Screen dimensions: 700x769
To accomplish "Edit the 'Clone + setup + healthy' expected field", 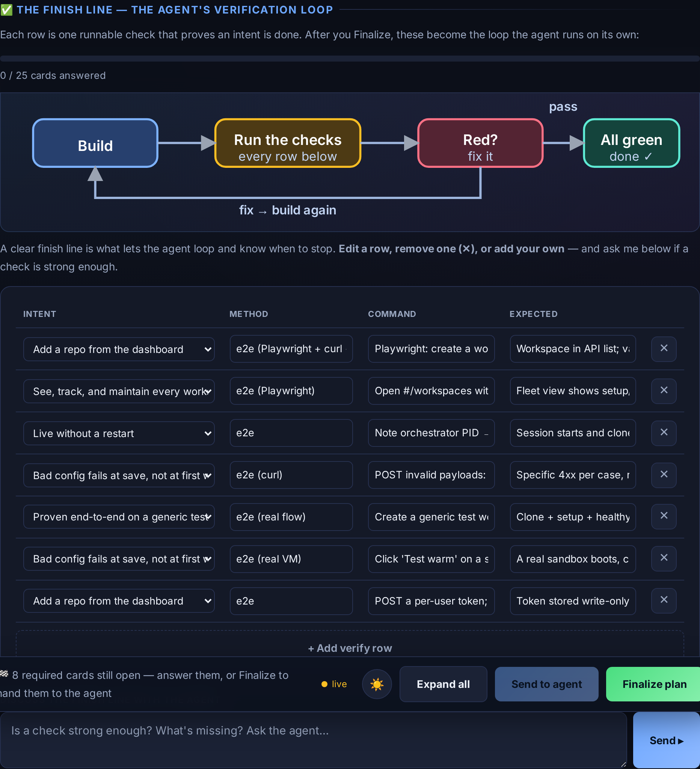I will pyautogui.click(x=573, y=516).
